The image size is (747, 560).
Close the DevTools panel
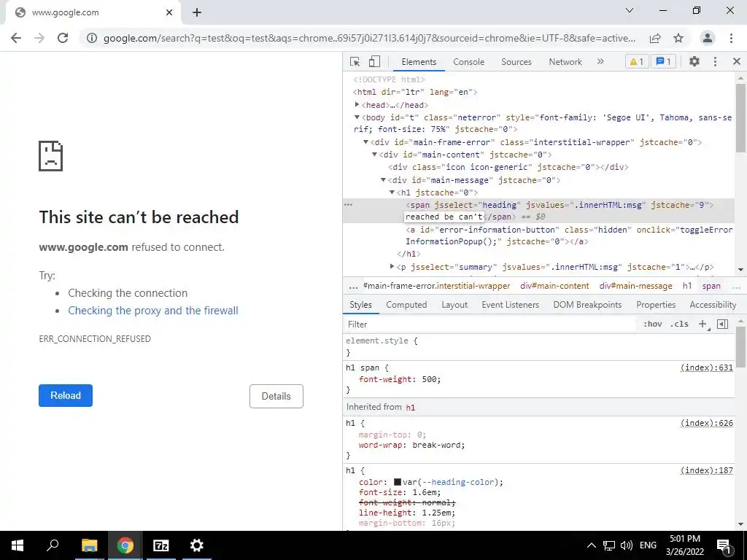point(737,61)
